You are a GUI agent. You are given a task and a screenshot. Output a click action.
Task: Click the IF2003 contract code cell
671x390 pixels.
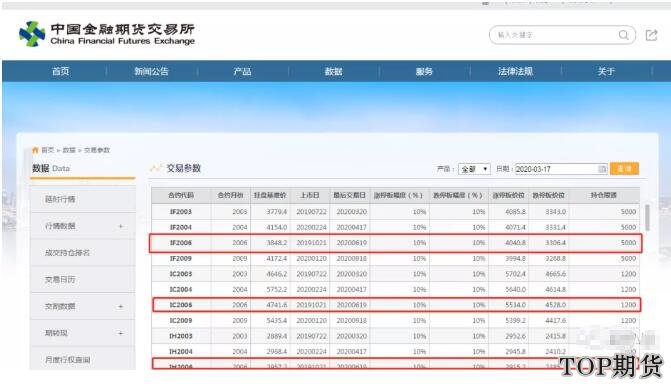coord(181,212)
